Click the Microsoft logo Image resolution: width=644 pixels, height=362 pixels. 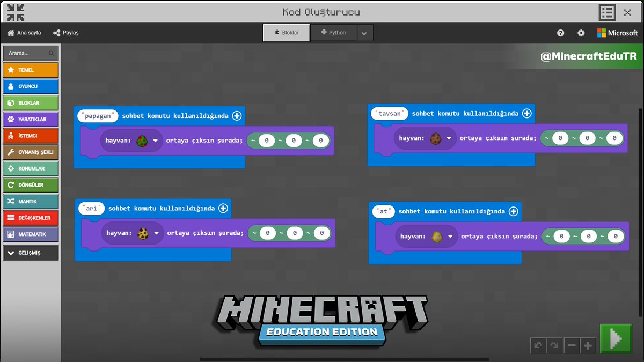tap(618, 33)
